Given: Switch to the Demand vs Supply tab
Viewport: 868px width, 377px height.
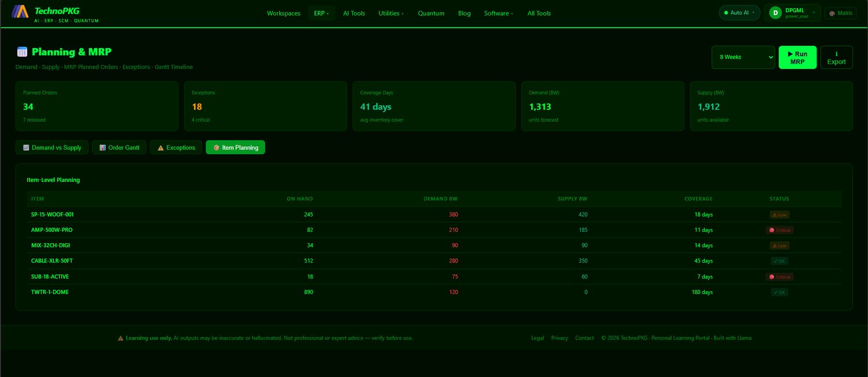Looking at the screenshot, I should tap(52, 148).
